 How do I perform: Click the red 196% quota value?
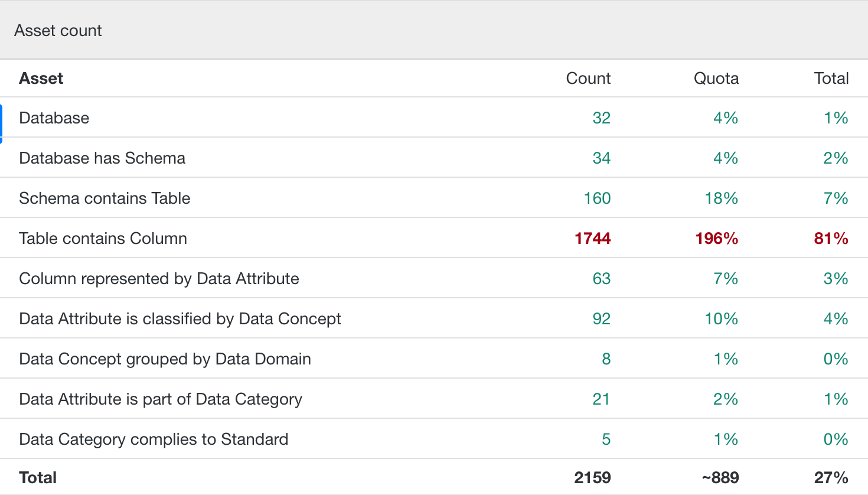[x=717, y=239]
